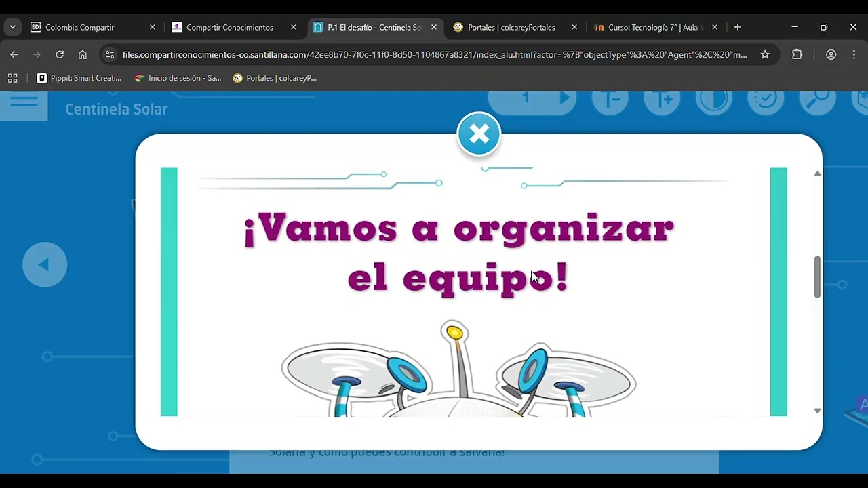
Task: Click the page number 1 next-page arrow
Action: [x=564, y=99]
